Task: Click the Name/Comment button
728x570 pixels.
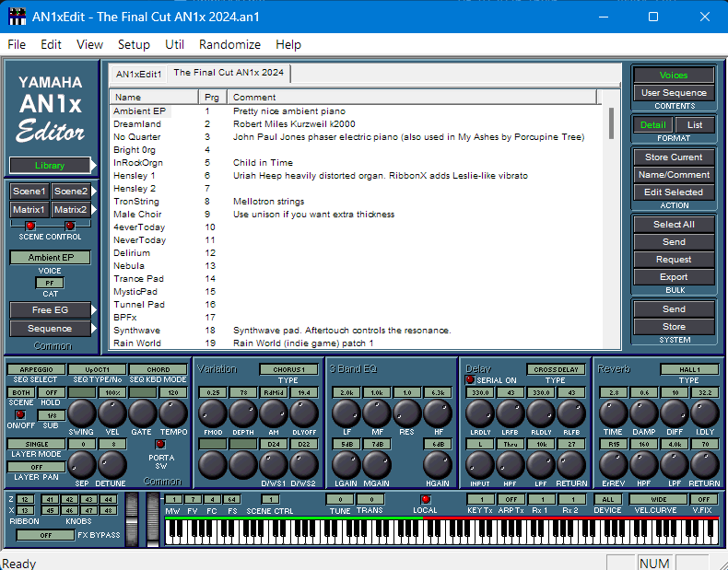Action: pos(674,175)
